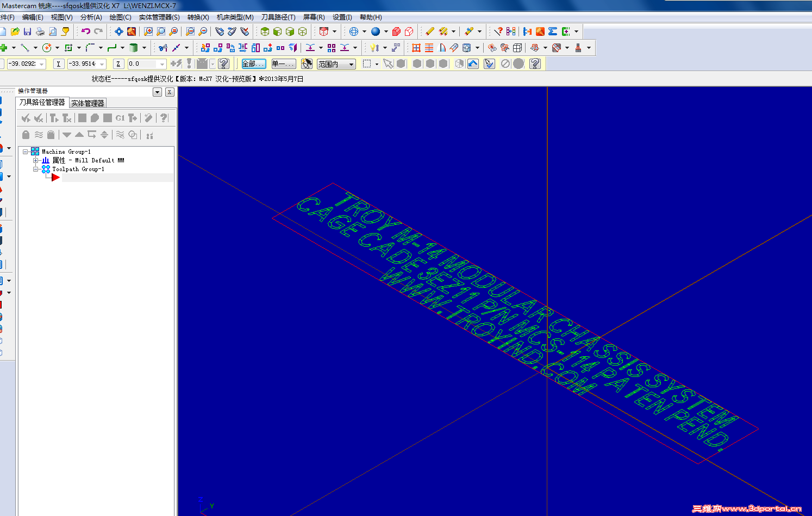
Task: Switch to the 实体管理器 tab
Action: click(88, 103)
